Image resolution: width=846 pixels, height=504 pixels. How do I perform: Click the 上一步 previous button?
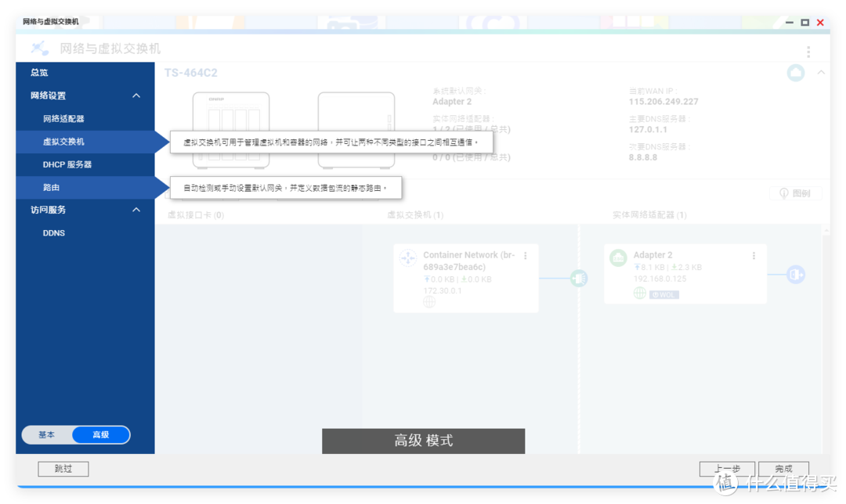(727, 469)
